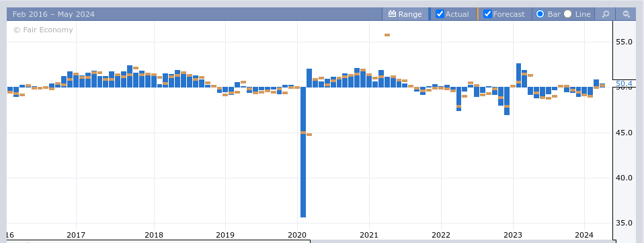The width and height of the screenshot is (644, 243).
Task: Uncheck the Actual checkbox
Action: coord(440,14)
